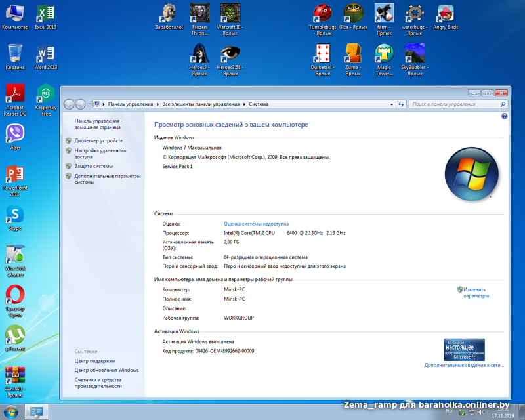The width and height of the screenshot is (525, 420).
Task: Expand the root breadcrumb arrow
Action: (104, 104)
